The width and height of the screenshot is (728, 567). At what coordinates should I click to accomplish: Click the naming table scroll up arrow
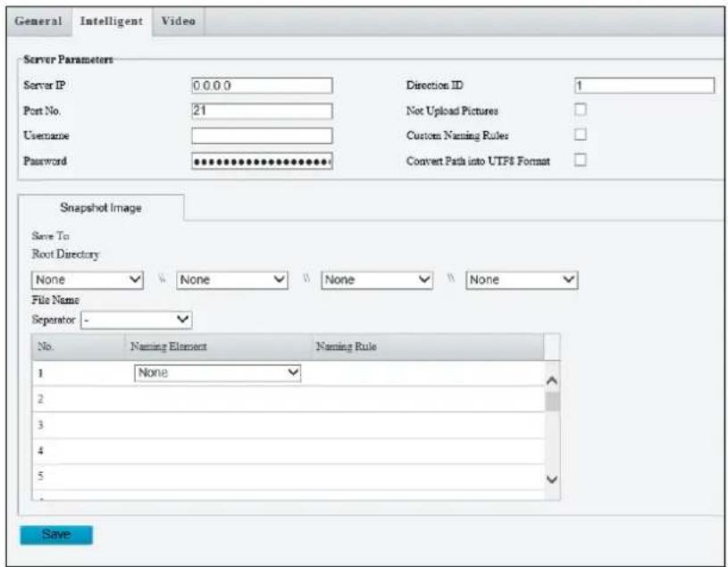pos(552,381)
